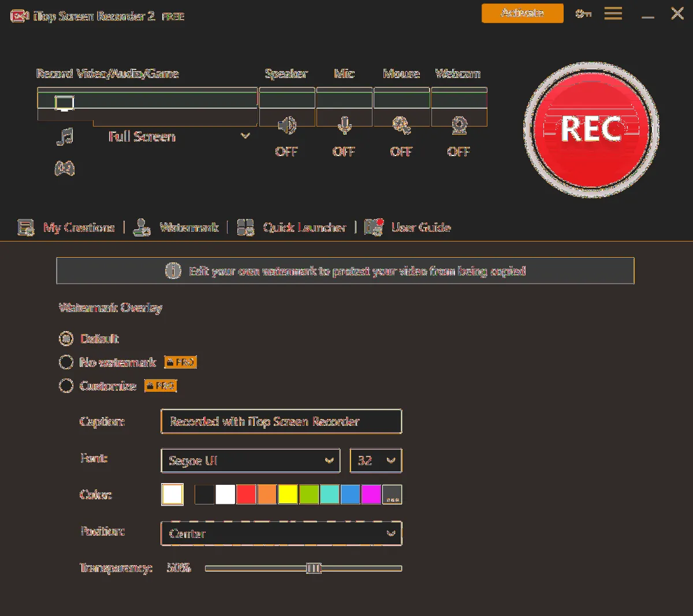The height and width of the screenshot is (616, 693).
Task: Open the Segoe UI font dropdown
Action: point(251,461)
